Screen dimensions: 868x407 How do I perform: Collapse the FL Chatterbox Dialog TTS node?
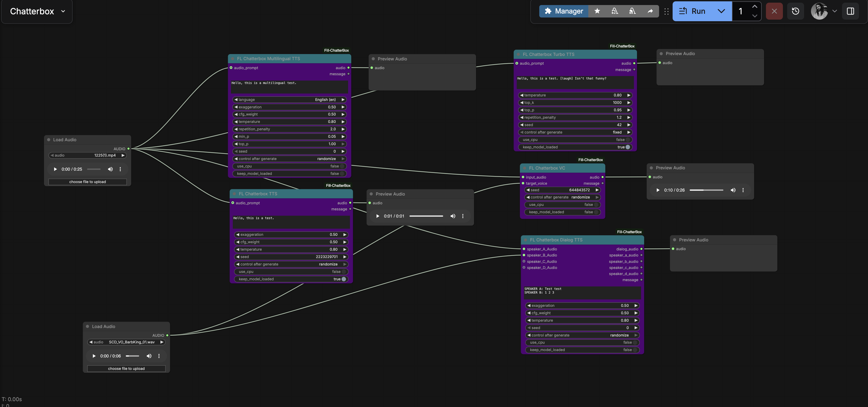[525, 240]
